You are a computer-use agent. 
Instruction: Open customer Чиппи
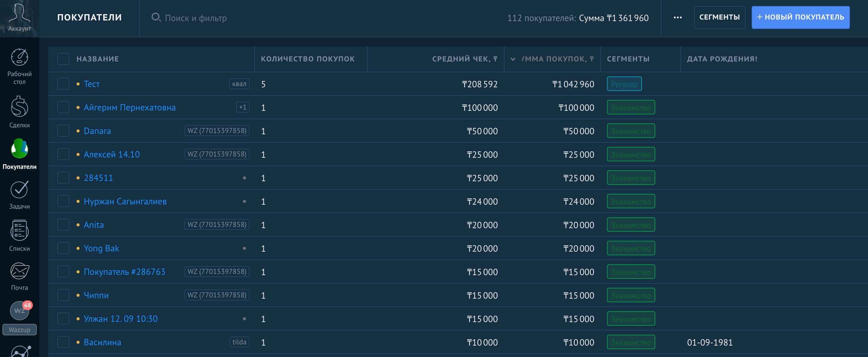96,295
